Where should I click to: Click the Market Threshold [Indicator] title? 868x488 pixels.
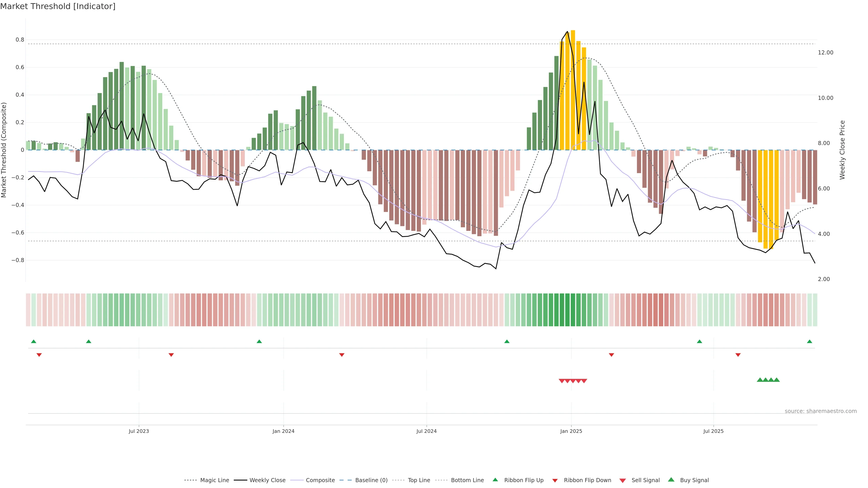[58, 6]
